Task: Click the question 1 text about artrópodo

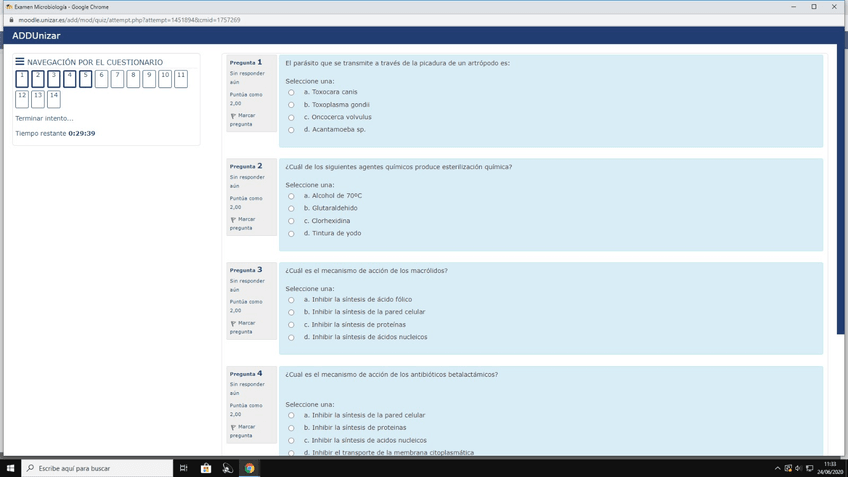Action: coord(398,63)
